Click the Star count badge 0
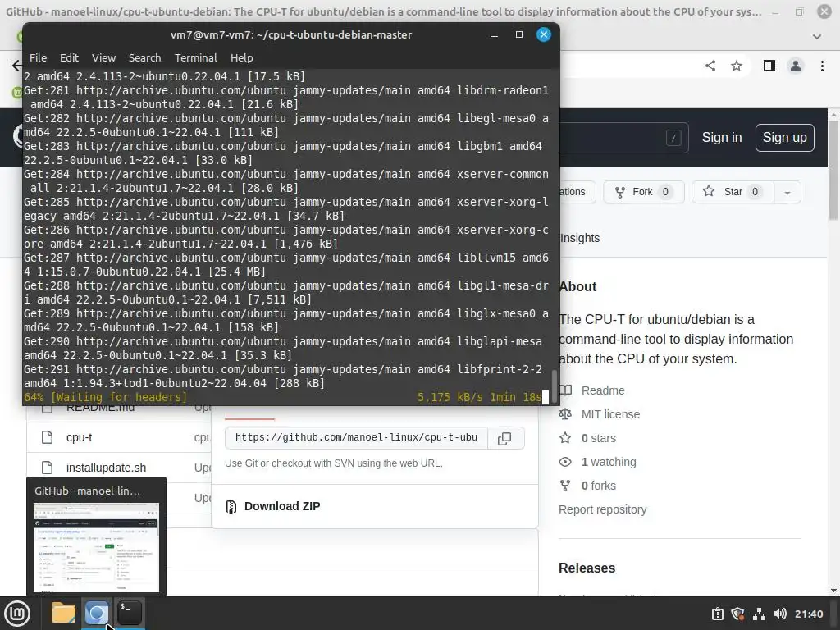The image size is (840, 630). point(755,192)
